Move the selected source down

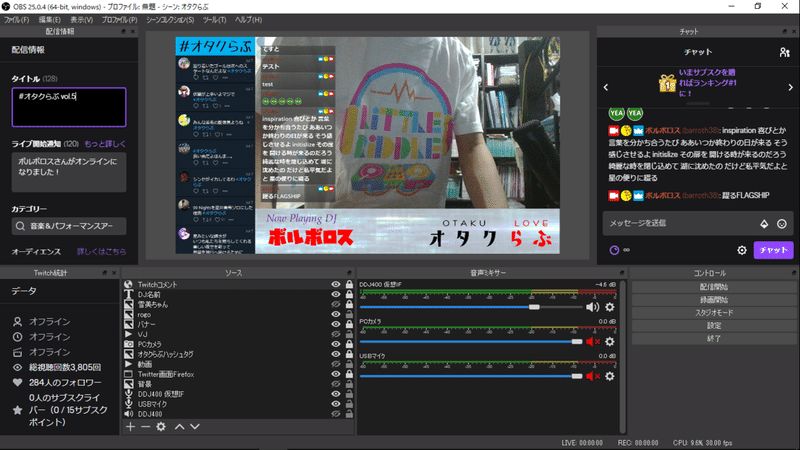click(x=195, y=427)
